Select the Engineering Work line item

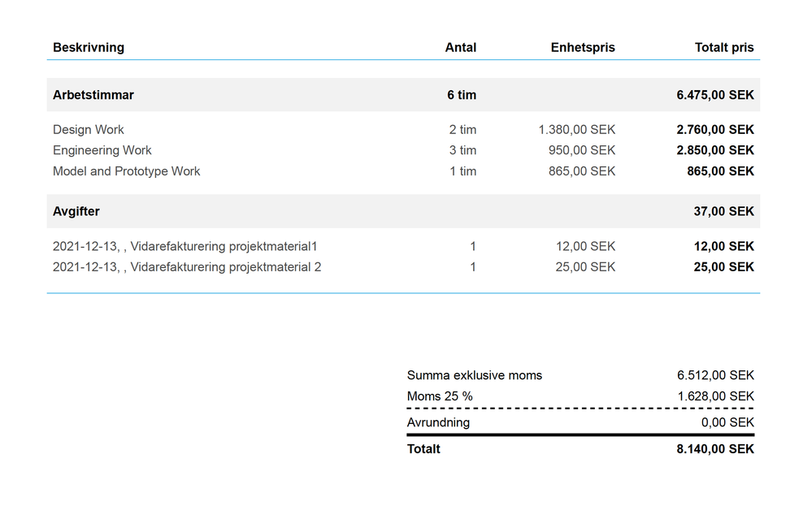tap(403, 150)
